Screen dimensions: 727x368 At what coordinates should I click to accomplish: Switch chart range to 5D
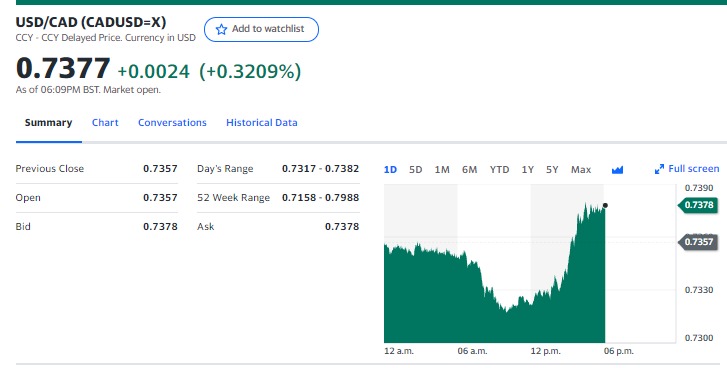[x=415, y=170]
